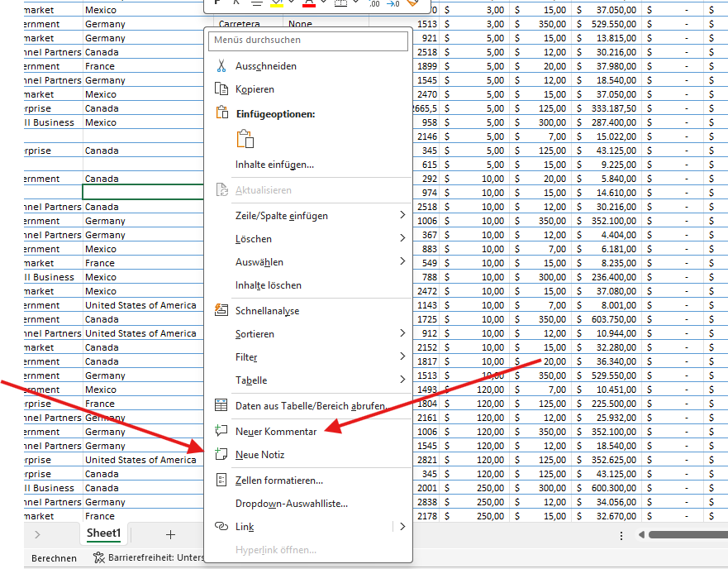The image size is (728, 569).
Task: Click the clipboard paste icon under Einfügeoptionen
Action: tap(245, 139)
